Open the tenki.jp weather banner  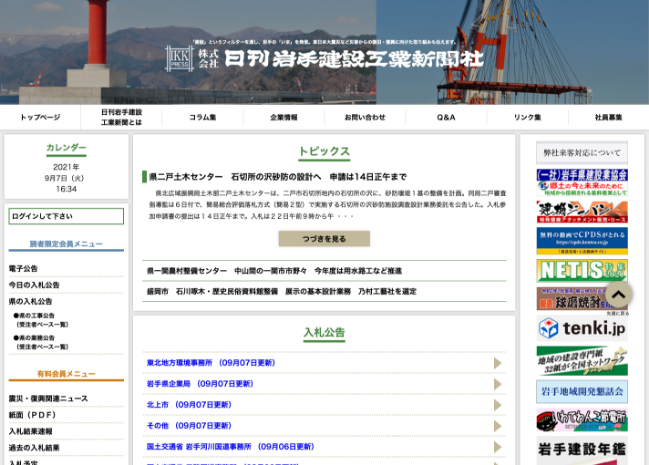581,328
